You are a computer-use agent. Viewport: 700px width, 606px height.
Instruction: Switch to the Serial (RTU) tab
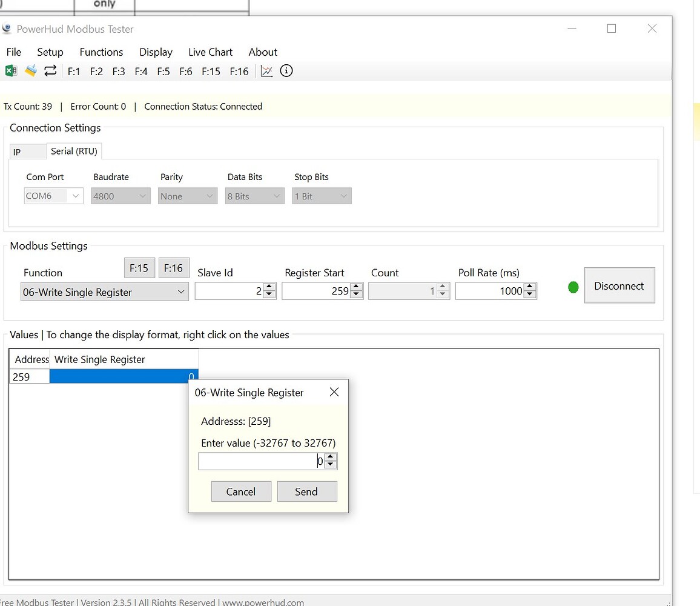tap(74, 151)
